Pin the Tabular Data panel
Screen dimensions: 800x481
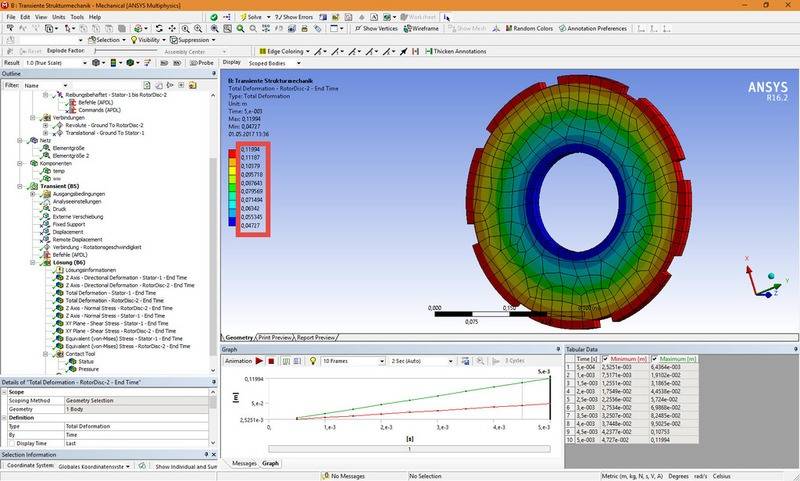tap(795, 349)
